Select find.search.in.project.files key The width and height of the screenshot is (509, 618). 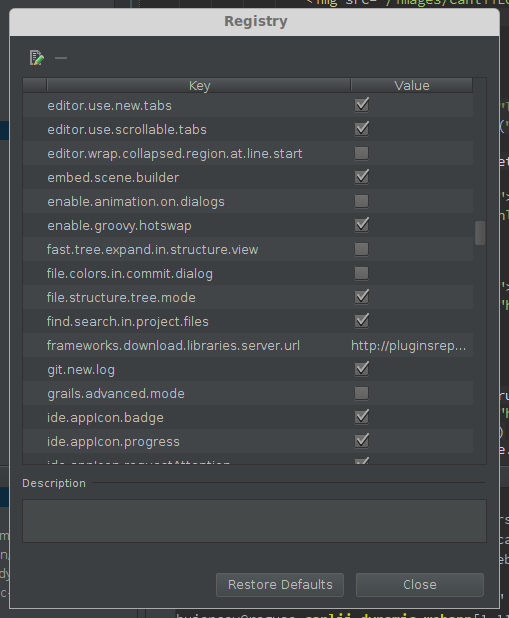coord(128,322)
